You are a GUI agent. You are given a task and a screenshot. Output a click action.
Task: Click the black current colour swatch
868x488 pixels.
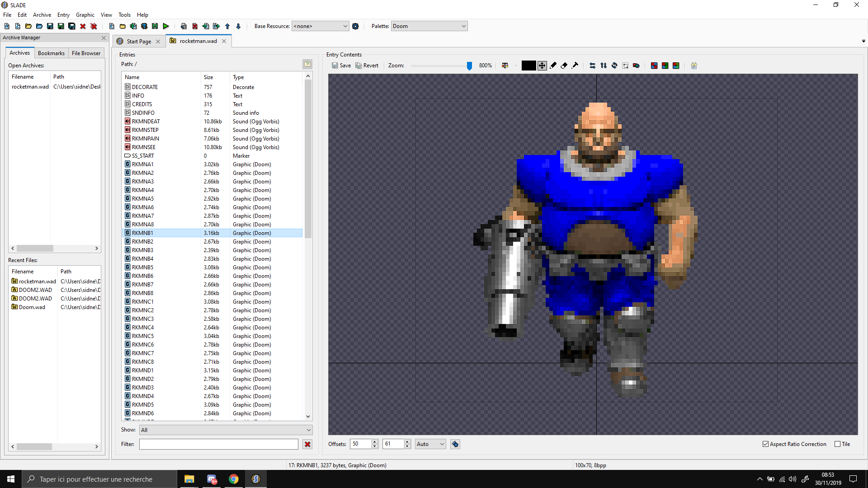[x=528, y=66]
